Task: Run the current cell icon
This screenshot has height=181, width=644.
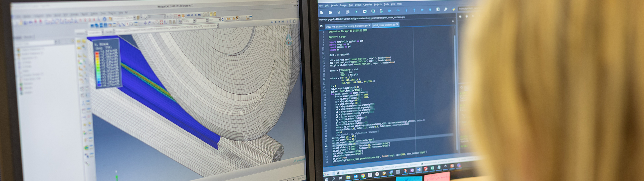Action: pos(365,11)
